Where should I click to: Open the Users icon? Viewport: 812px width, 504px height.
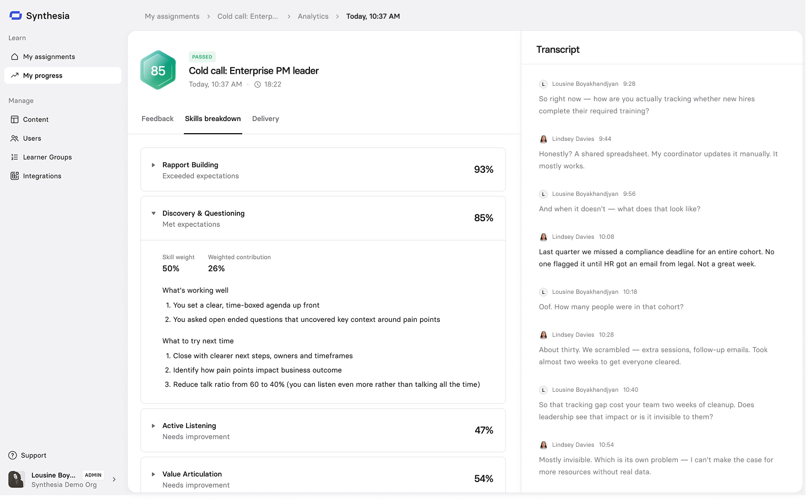point(15,139)
